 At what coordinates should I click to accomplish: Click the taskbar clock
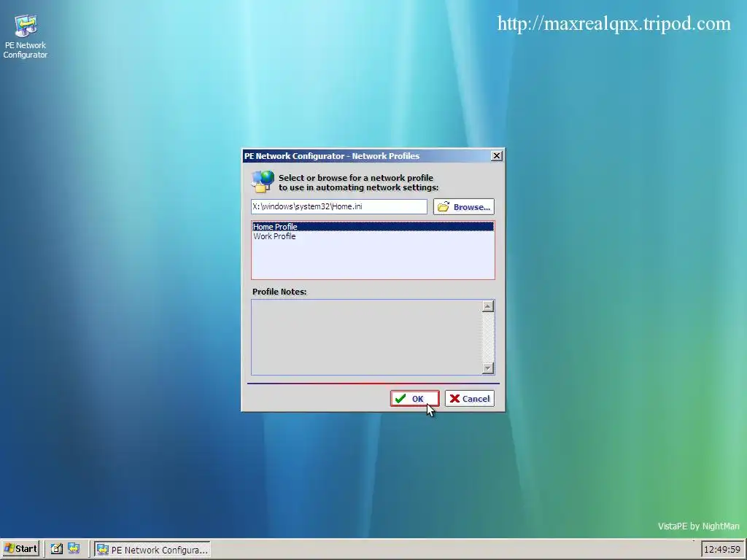point(722,550)
